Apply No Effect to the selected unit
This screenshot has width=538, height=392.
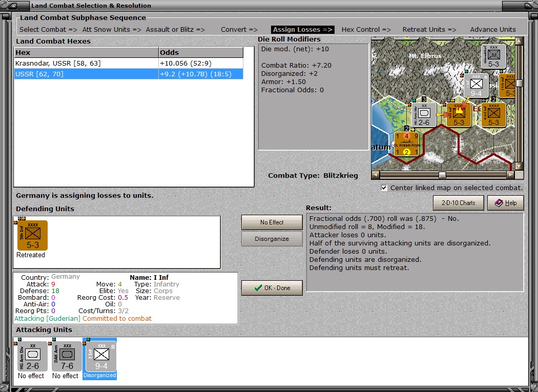pos(272,222)
